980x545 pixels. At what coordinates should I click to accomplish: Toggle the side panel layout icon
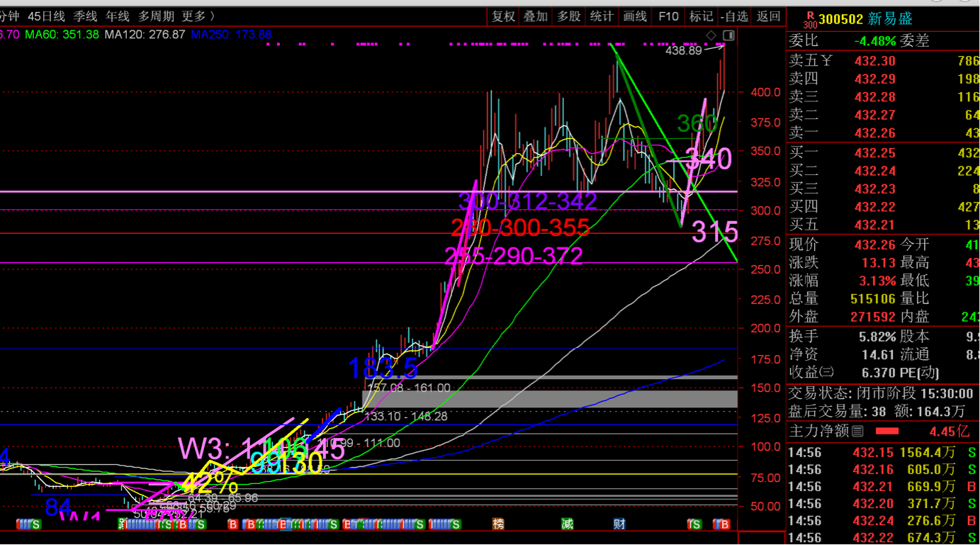coord(728,35)
